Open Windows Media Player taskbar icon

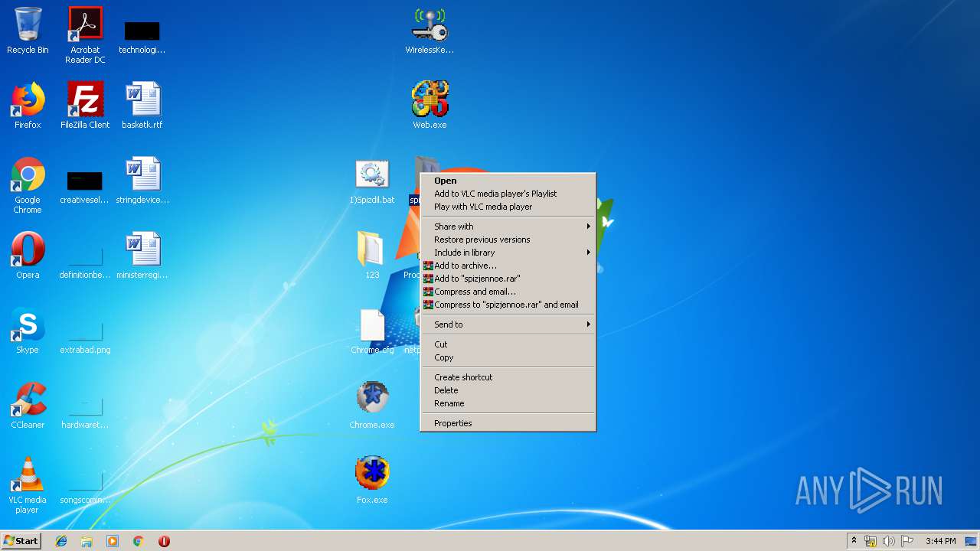point(113,541)
